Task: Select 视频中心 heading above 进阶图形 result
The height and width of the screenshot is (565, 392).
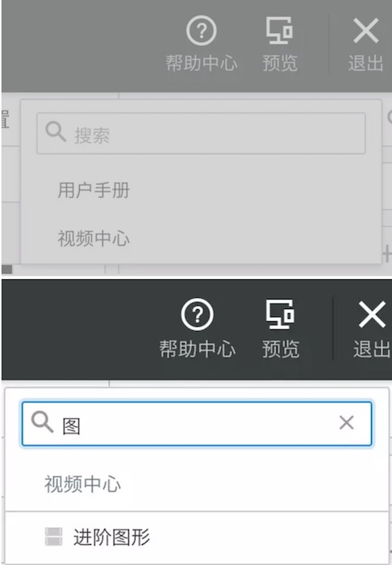Action: point(82,483)
